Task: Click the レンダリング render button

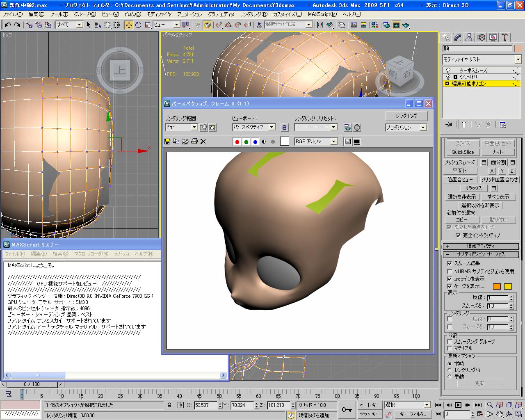Action: coord(406,116)
